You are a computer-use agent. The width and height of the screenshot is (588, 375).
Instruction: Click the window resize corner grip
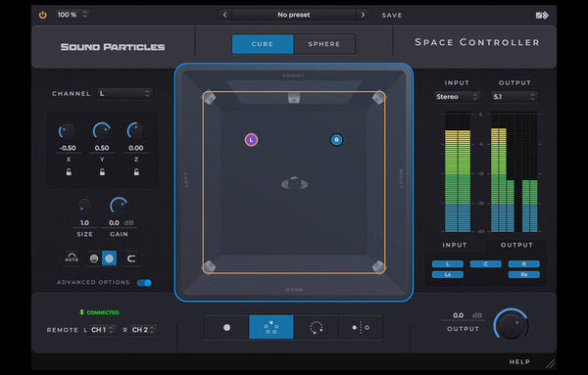pyautogui.click(x=551, y=363)
